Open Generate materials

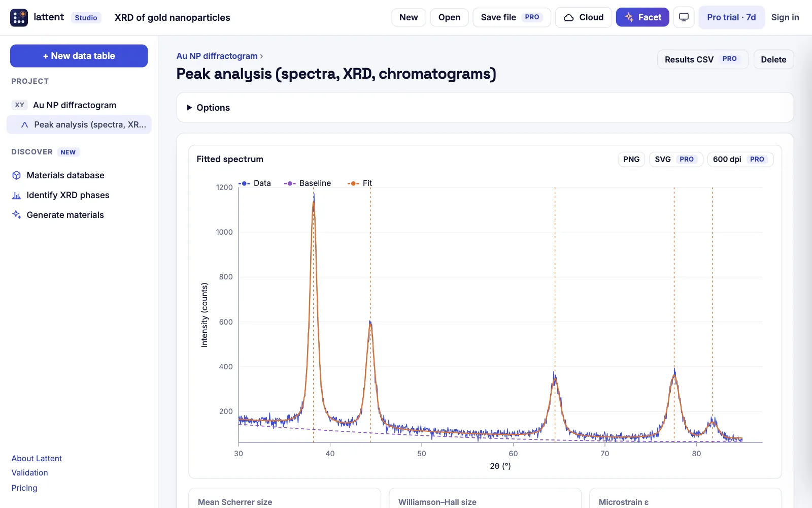(65, 215)
